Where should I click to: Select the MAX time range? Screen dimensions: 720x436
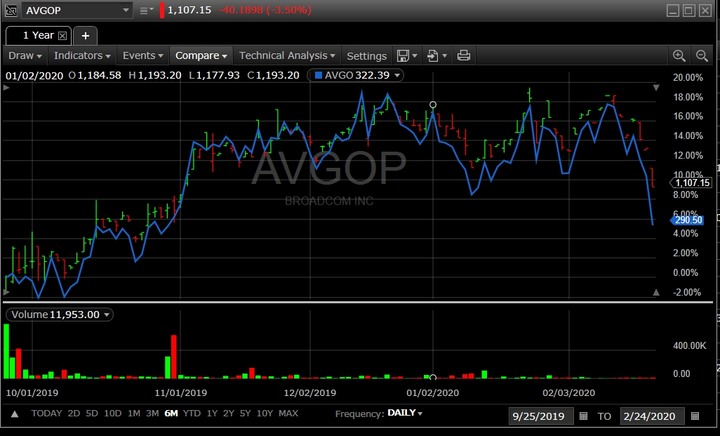tap(288, 414)
